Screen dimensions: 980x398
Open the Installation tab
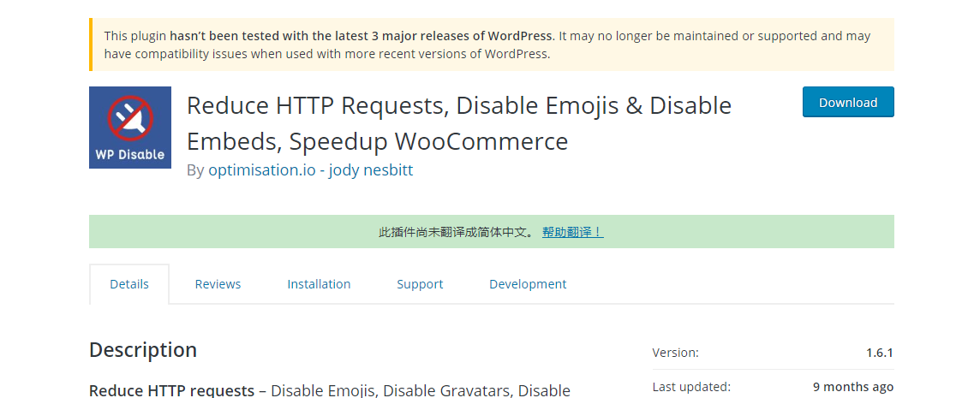(319, 283)
